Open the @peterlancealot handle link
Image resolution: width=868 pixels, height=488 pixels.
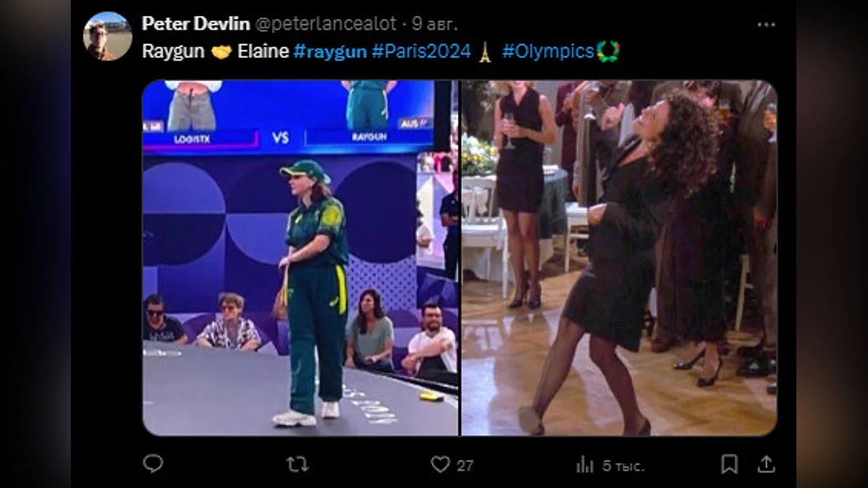(x=326, y=24)
